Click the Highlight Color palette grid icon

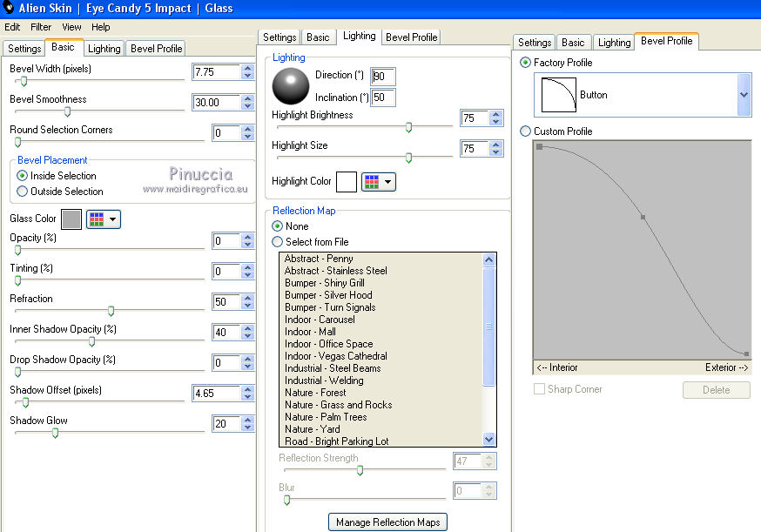(x=371, y=181)
